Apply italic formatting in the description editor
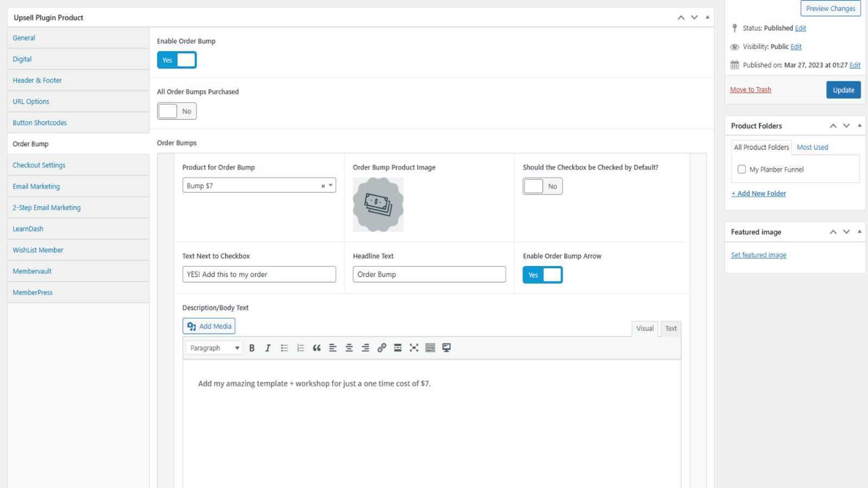This screenshot has width=868, height=488. point(267,348)
